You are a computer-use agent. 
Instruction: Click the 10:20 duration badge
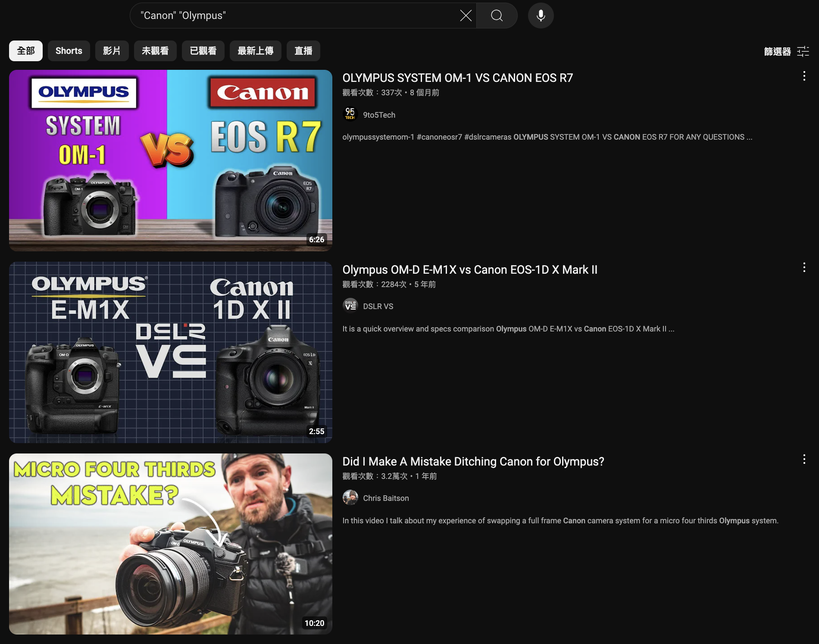pyautogui.click(x=314, y=623)
